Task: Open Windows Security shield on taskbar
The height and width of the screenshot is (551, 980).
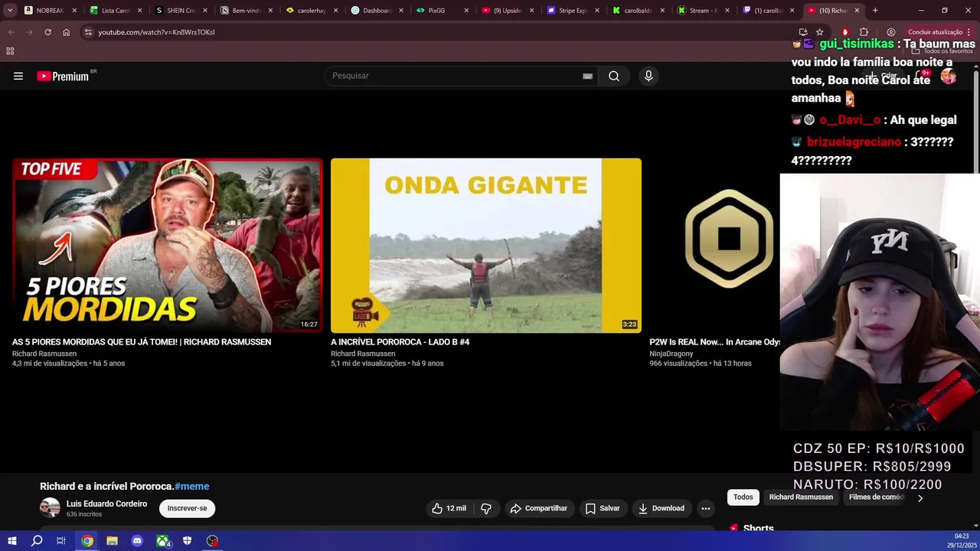Action: 188,541
